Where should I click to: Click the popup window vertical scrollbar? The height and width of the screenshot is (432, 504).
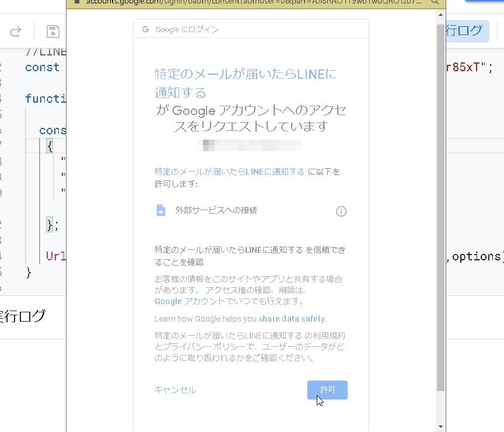click(441, 204)
